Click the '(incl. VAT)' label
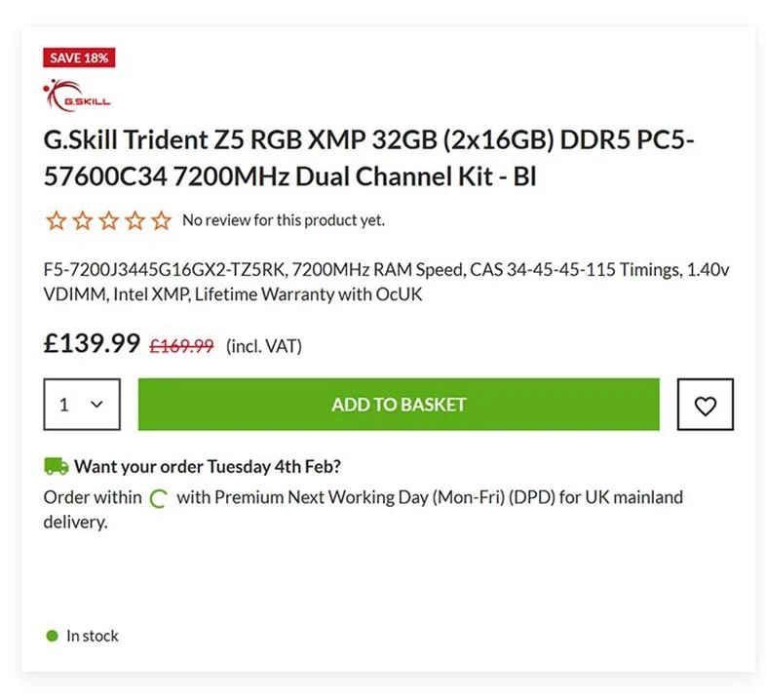This screenshot has width=766, height=700. 264,345
